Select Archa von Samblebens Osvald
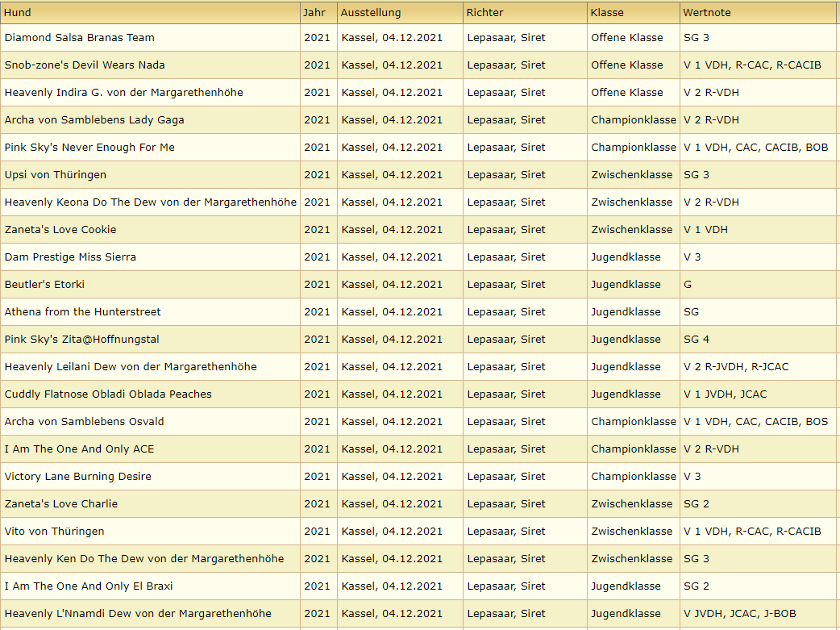Viewport: 840px width, 630px height. pyautogui.click(x=84, y=421)
